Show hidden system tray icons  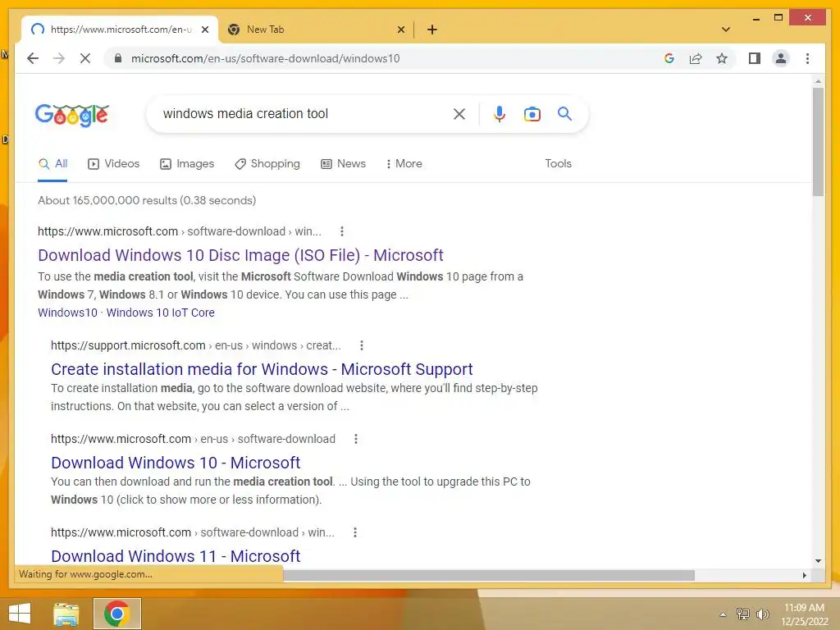[x=723, y=614]
